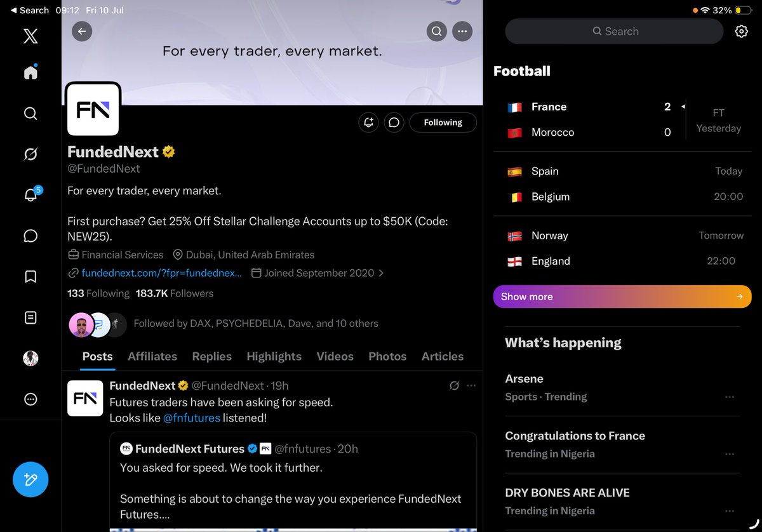
Task: Switch to the Photos tab
Action: point(387,356)
